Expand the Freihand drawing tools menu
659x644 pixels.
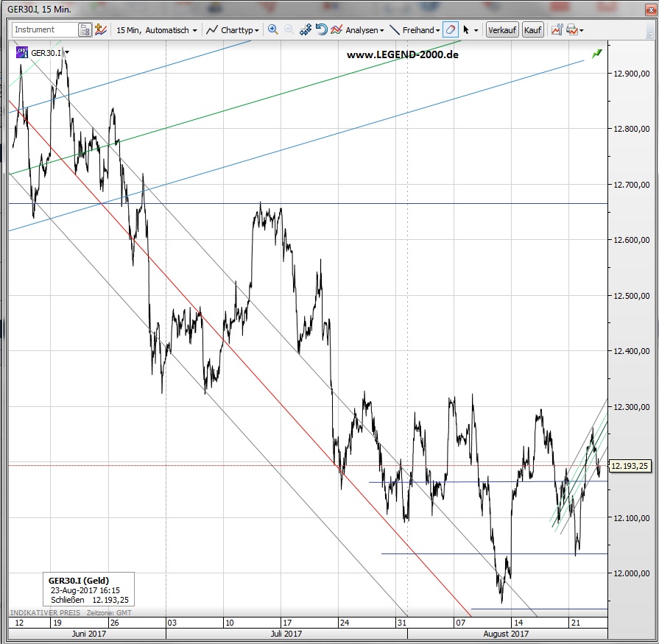click(415, 30)
